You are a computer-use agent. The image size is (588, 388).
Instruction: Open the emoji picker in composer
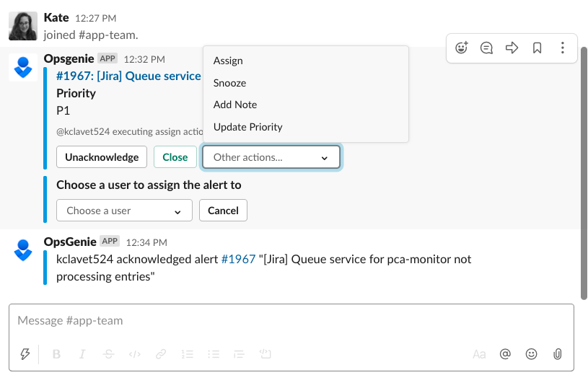pyautogui.click(x=531, y=354)
